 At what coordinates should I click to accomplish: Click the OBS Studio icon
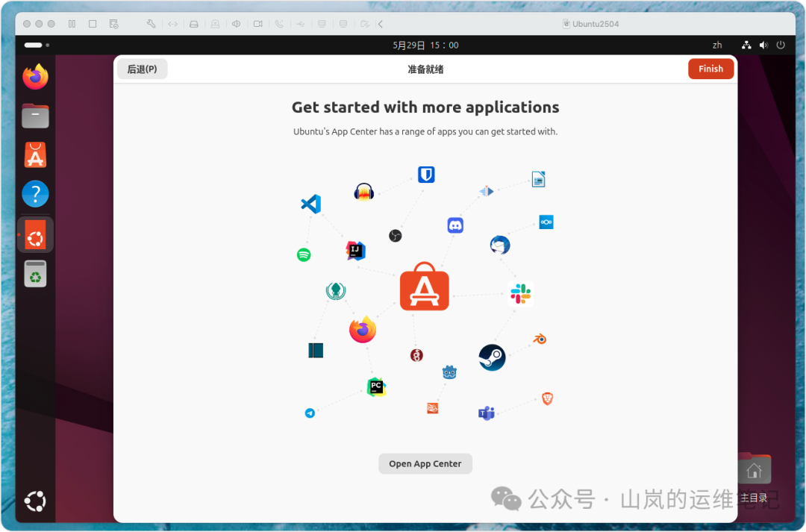pyautogui.click(x=396, y=236)
